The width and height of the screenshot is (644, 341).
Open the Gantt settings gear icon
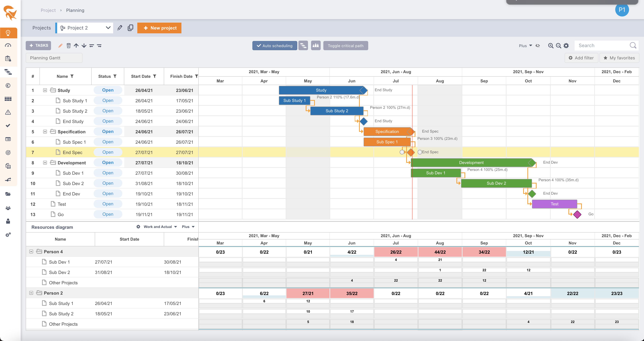(566, 45)
